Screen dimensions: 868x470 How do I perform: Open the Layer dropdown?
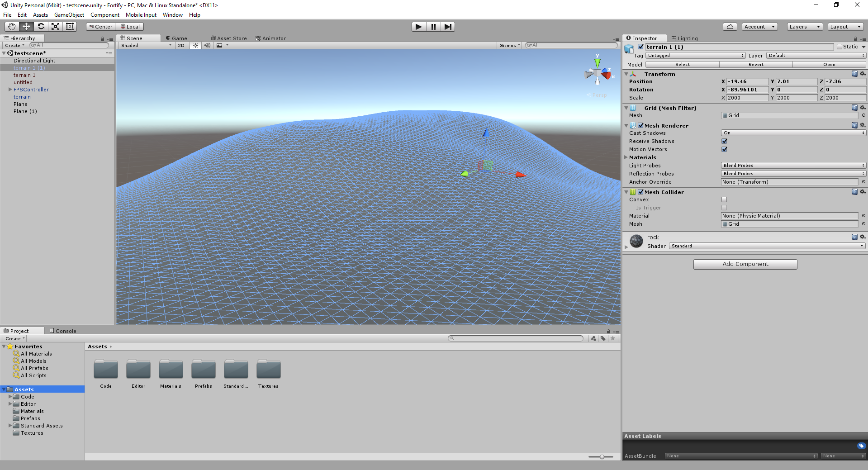click(x=816, y=56)
